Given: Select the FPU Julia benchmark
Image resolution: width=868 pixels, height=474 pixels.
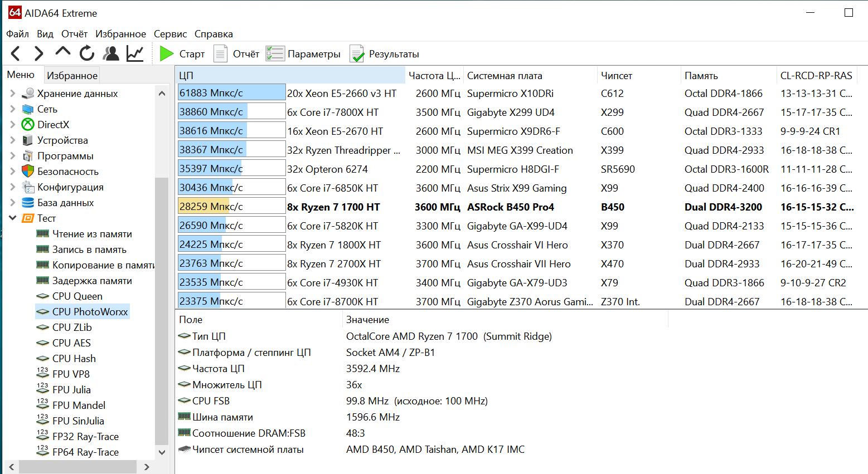Looking at the screenshot, I should click(71, 390).
